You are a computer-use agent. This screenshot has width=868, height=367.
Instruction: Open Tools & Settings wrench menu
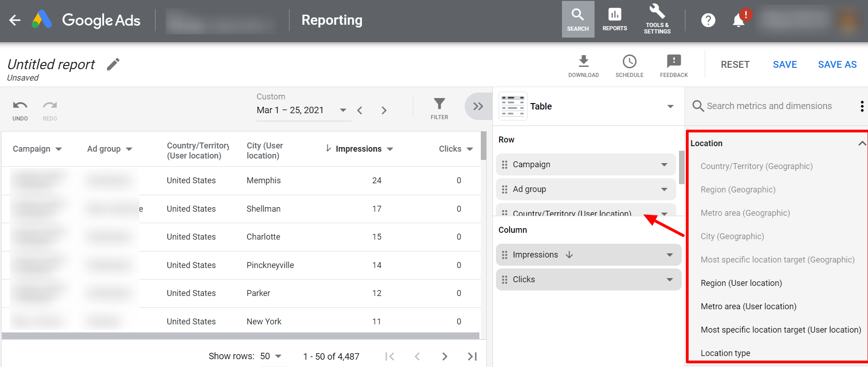pyautogui.click(x=657, y=20)
